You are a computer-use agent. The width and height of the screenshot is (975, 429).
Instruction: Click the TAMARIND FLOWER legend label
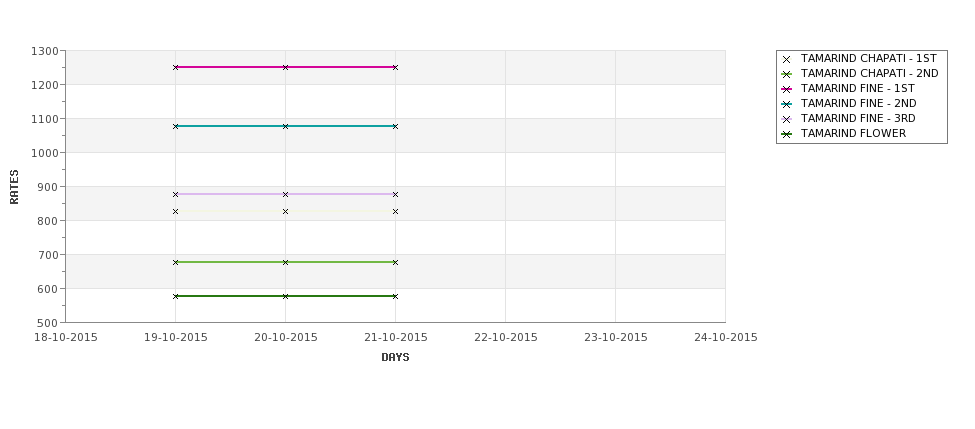(x=853, y=134)
